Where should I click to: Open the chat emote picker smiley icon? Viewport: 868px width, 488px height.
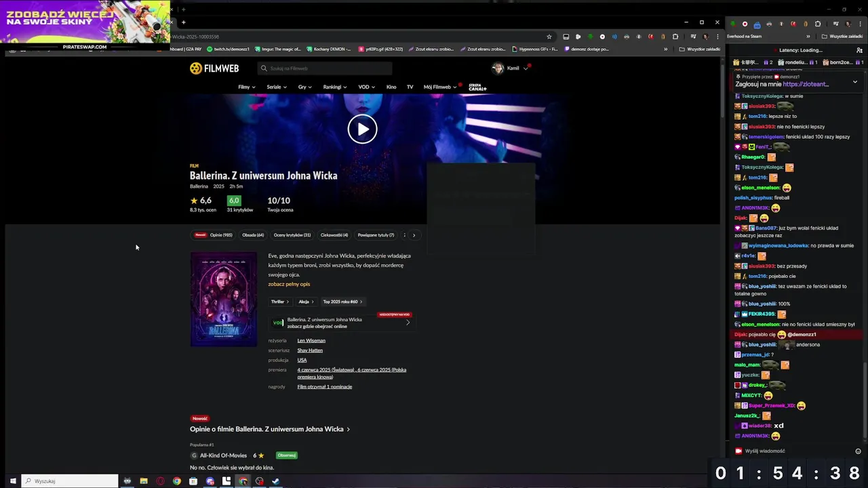coord(858,451)
